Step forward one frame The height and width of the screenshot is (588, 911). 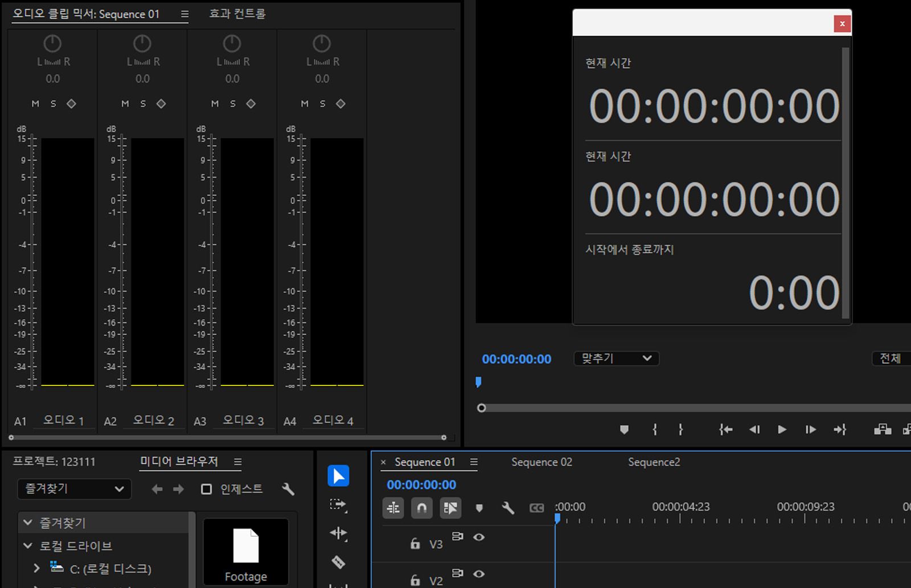[810, 430]
